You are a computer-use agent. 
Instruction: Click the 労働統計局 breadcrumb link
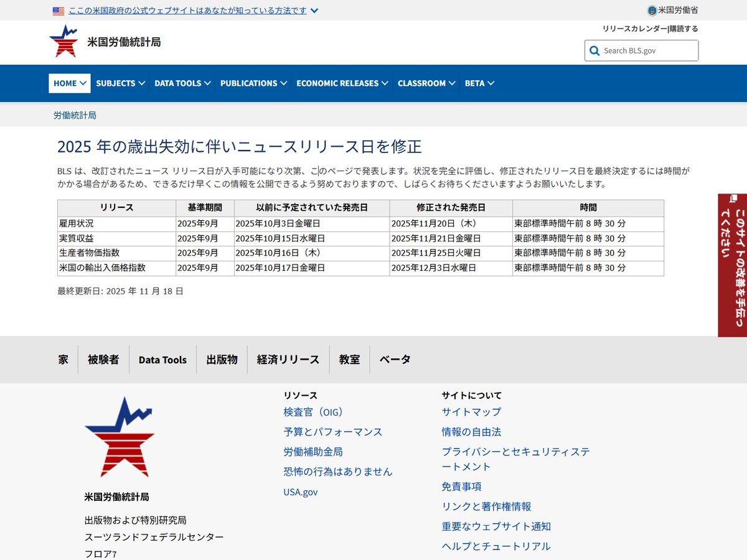coord(75,115)
